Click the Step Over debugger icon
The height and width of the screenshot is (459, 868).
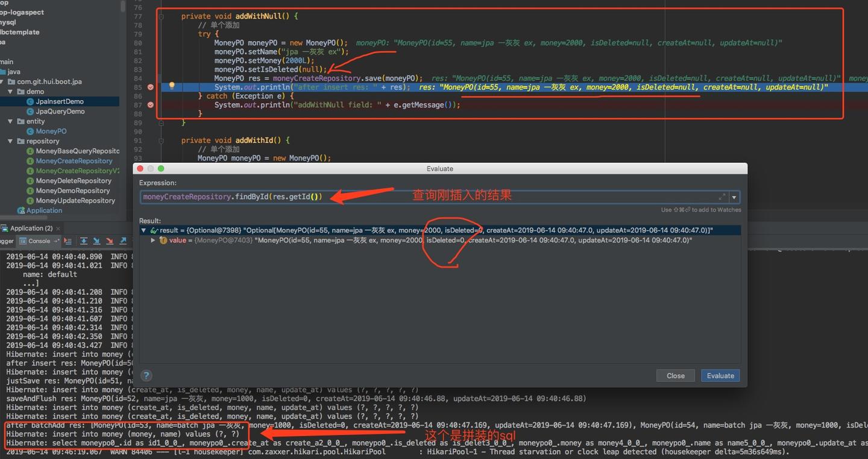tap(84, 241)
